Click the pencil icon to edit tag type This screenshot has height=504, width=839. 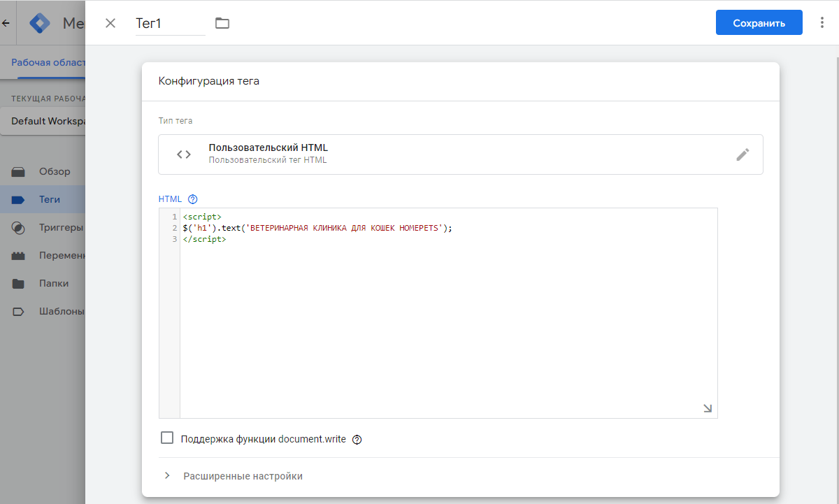(x=743, y=154)
